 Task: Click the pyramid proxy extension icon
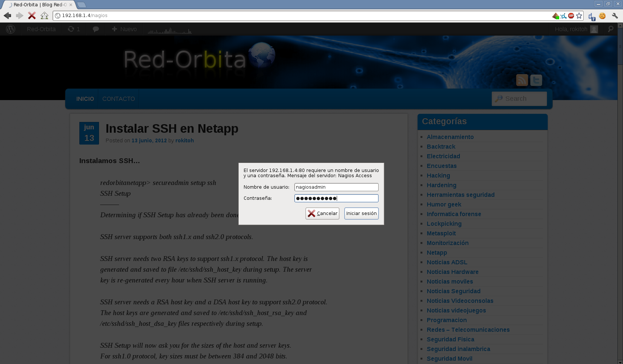point(556,16)
